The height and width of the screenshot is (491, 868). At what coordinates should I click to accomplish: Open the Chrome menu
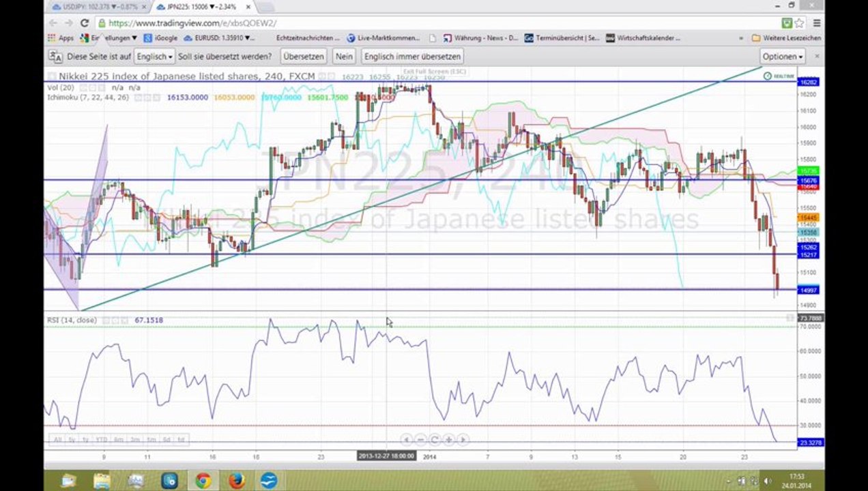click(x=816, y=23)
